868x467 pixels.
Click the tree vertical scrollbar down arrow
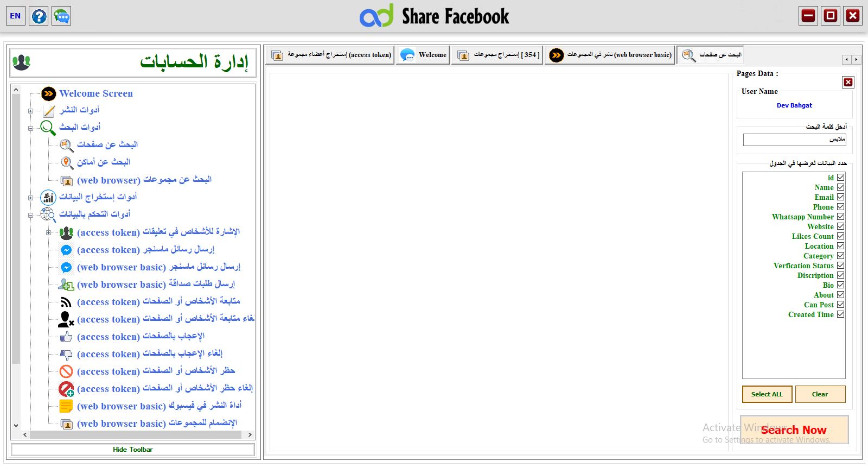pyautogui.click(x=16, y=425)
